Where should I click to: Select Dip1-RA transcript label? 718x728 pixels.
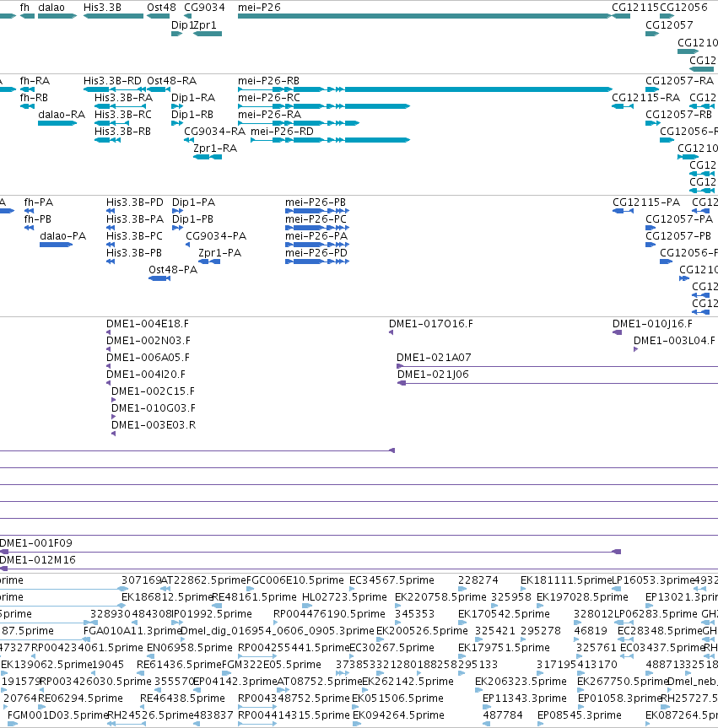(193, 98)
